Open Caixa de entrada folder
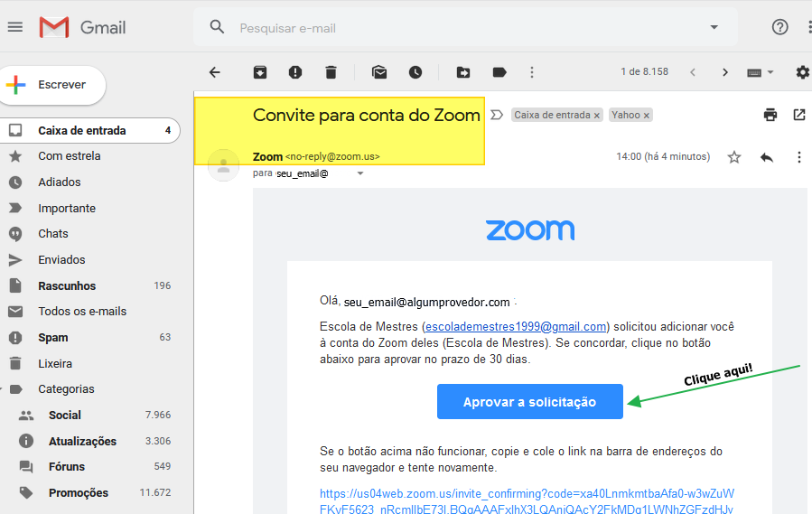 point(89,131)
